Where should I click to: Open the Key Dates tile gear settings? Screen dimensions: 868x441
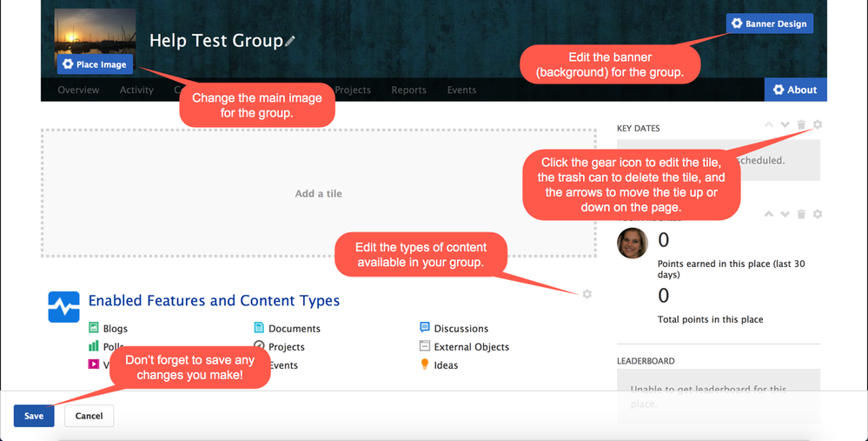(x=818, y=125)
